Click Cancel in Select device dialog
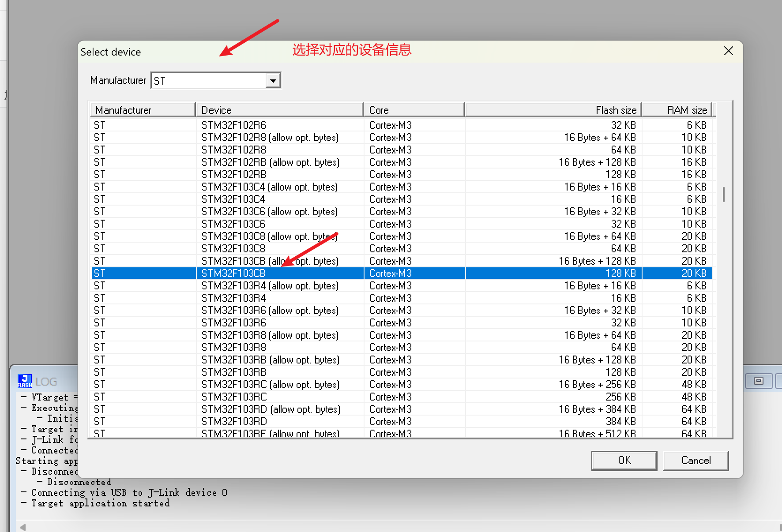 696,461
